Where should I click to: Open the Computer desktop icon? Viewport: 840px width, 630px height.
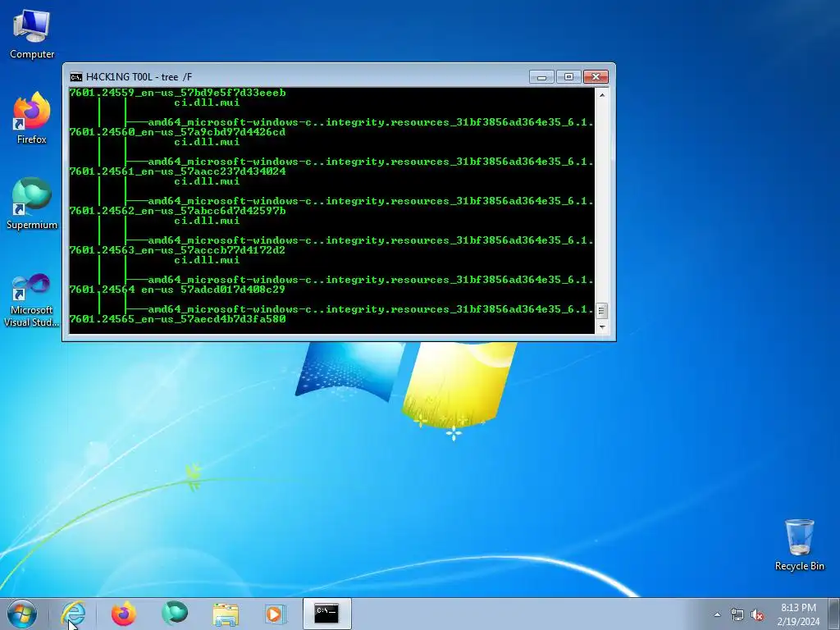tap(32, 34)
